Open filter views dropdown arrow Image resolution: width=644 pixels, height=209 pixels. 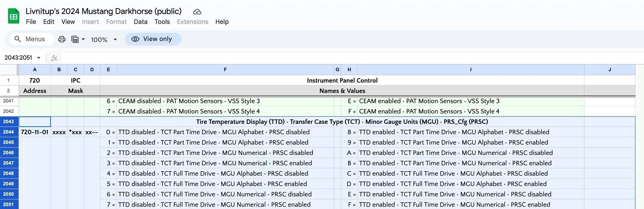[83, 39]
